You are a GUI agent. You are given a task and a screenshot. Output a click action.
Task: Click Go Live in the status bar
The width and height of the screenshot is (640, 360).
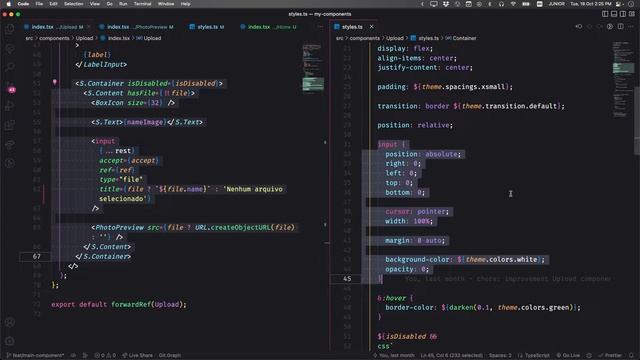point(568,355)
